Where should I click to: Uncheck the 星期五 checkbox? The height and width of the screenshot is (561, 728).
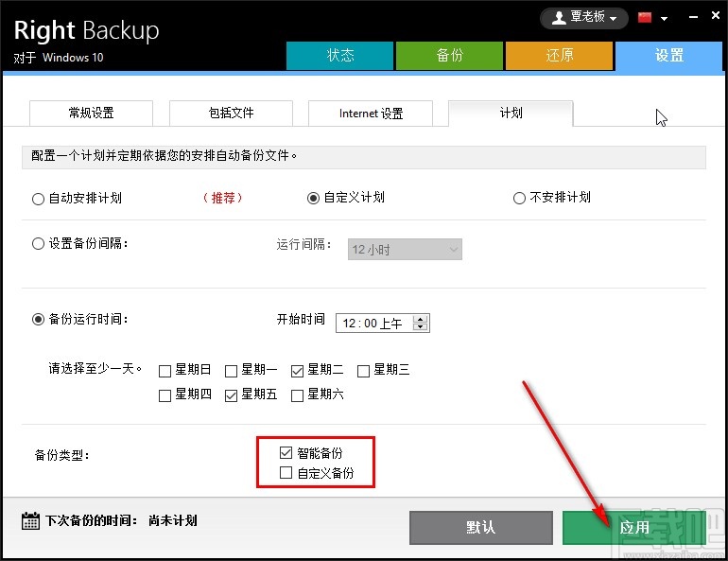(231, 395)
